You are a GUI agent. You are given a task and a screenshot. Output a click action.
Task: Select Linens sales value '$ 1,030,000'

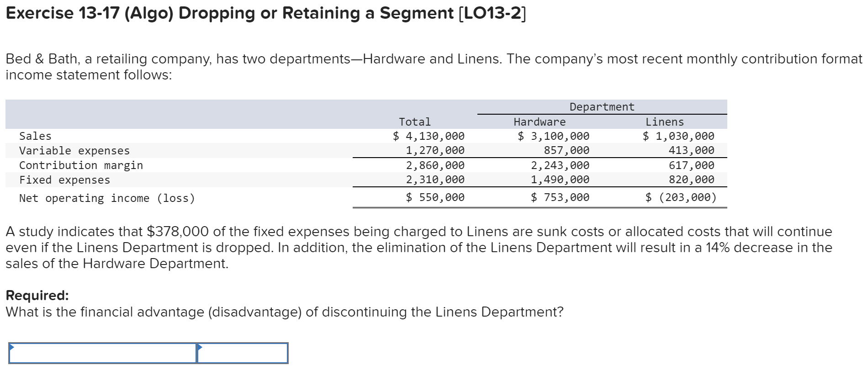point(678,136)
